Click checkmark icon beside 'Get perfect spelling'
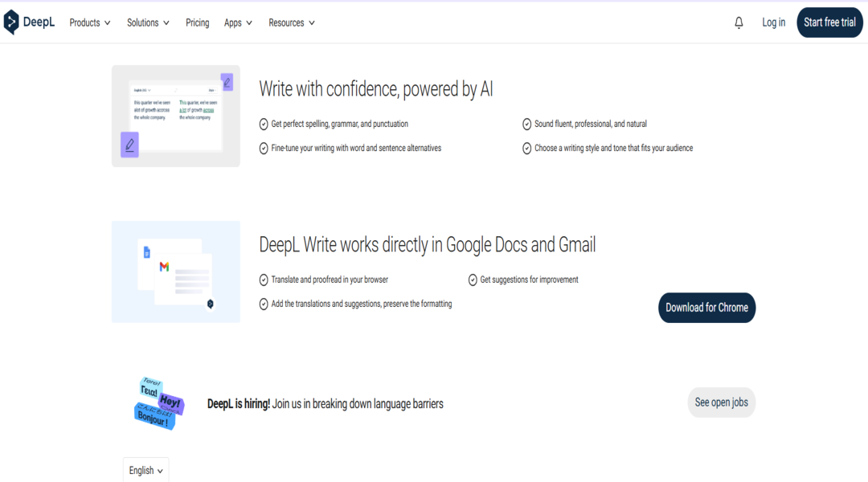 point(264,124)
